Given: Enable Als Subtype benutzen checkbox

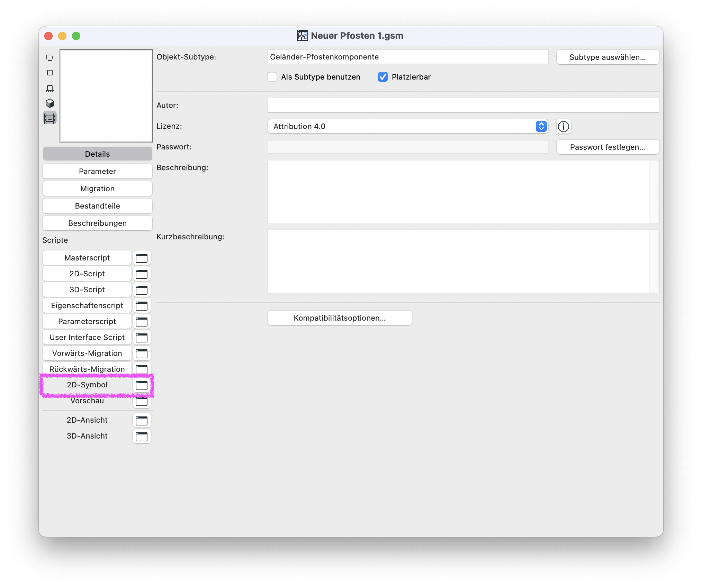Looking at the screenshot, I should (x=272, y=77).
